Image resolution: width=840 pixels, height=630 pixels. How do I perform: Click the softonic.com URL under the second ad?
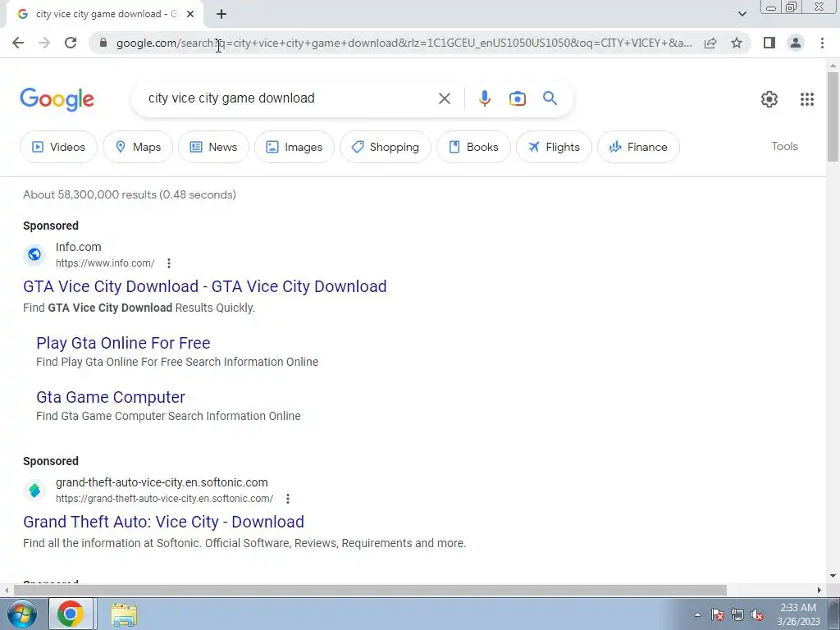tap(164, 499)
